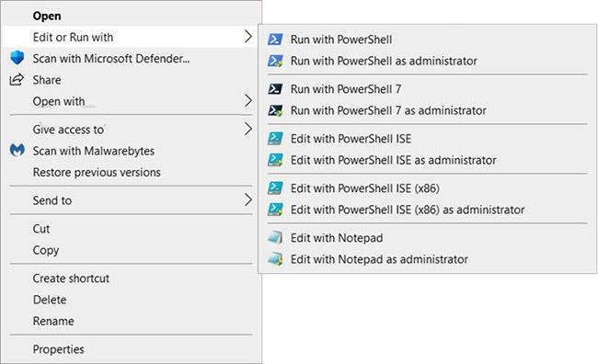This screenshot has width=598, height=364.
Task: Choose Scan with Malwarebytes
Action: (132, 151)
